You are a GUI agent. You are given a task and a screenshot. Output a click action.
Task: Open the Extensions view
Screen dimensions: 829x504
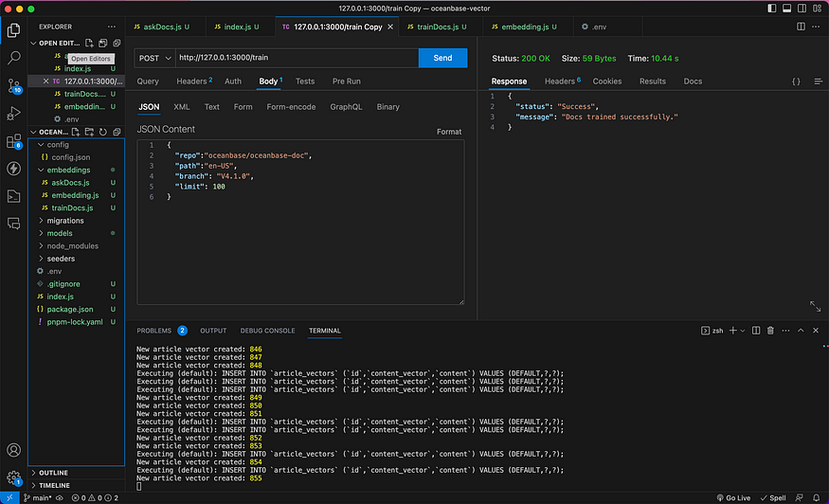pos(14,141)
